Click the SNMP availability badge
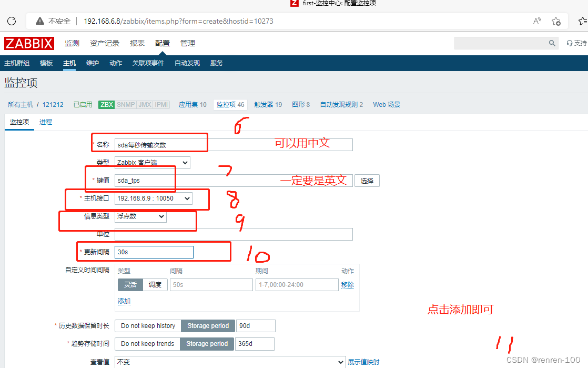 click(126, 105)
